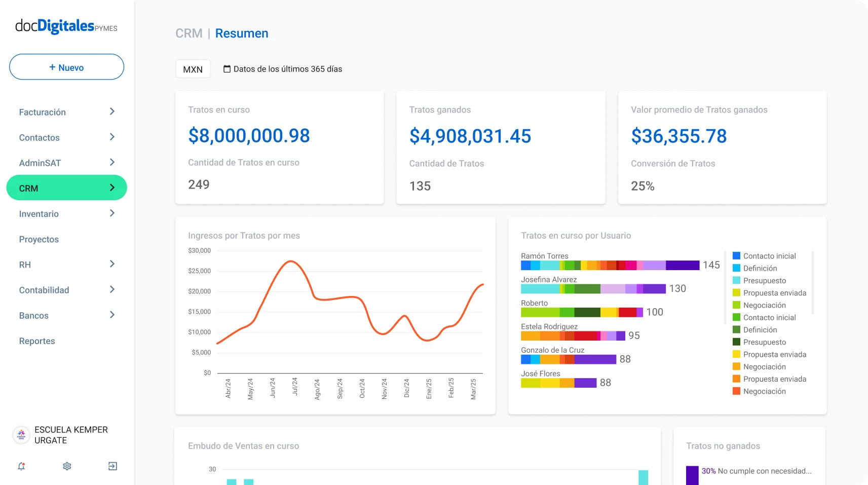Expand the AdminSAT chevron
The image size is (868, 485).
(112, 162)
